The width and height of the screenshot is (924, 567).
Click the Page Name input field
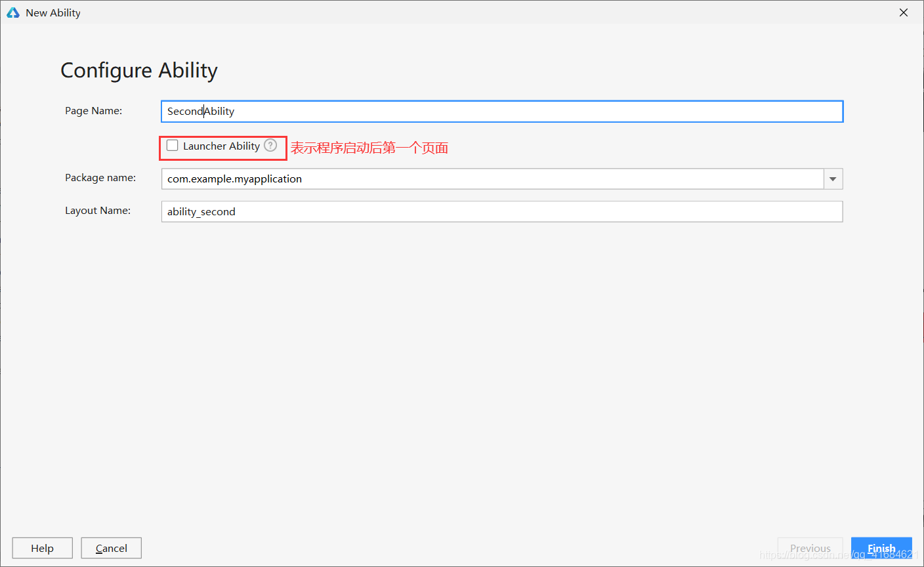(502, 112)
